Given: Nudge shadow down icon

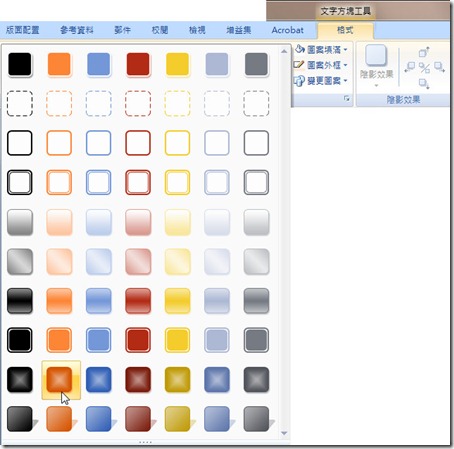Looking at the screenshot, I should pos(424,83).
